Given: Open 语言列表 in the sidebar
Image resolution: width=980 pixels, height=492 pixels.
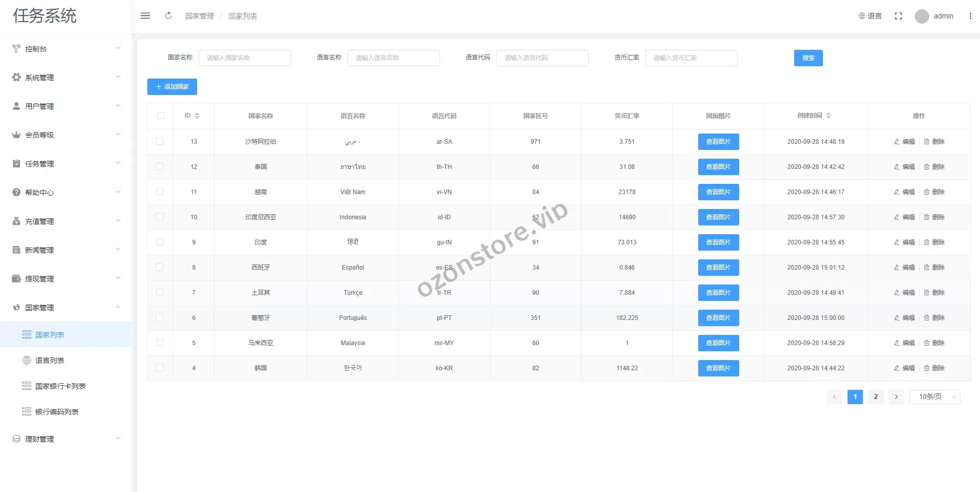Looking at the screenshot, I should click(x=50, y=361).
